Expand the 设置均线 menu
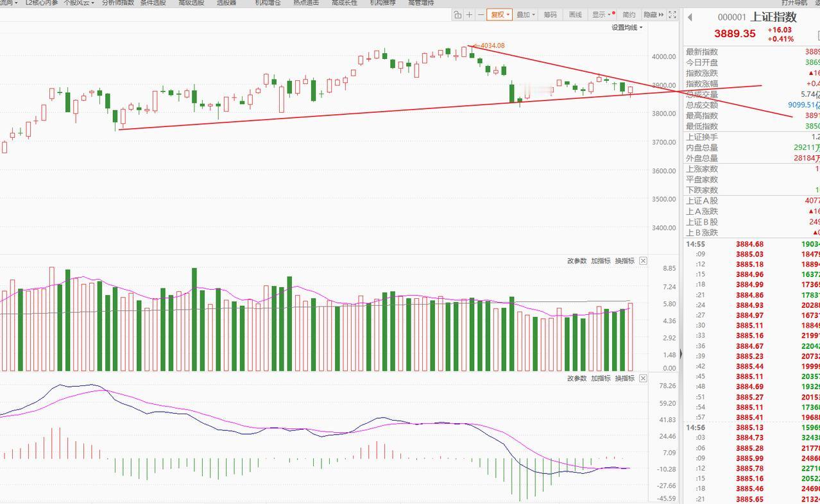Screen dimensions: 820x504 (627, 28)
